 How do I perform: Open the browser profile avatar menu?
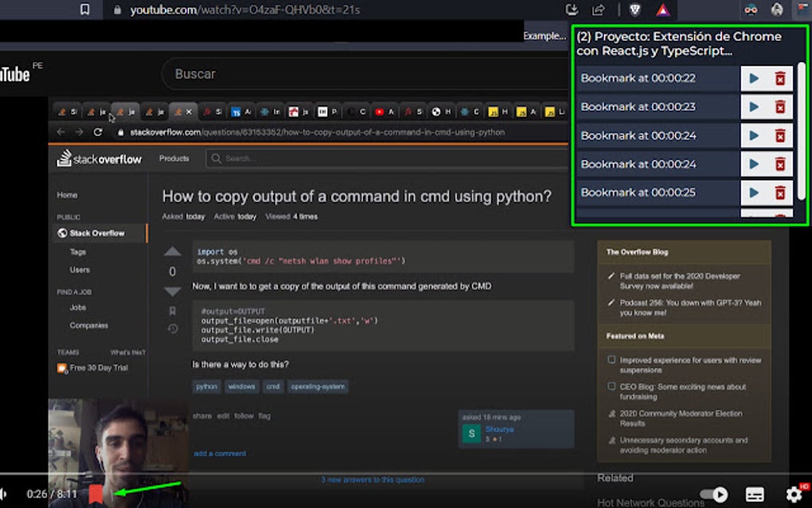[776, 10]
